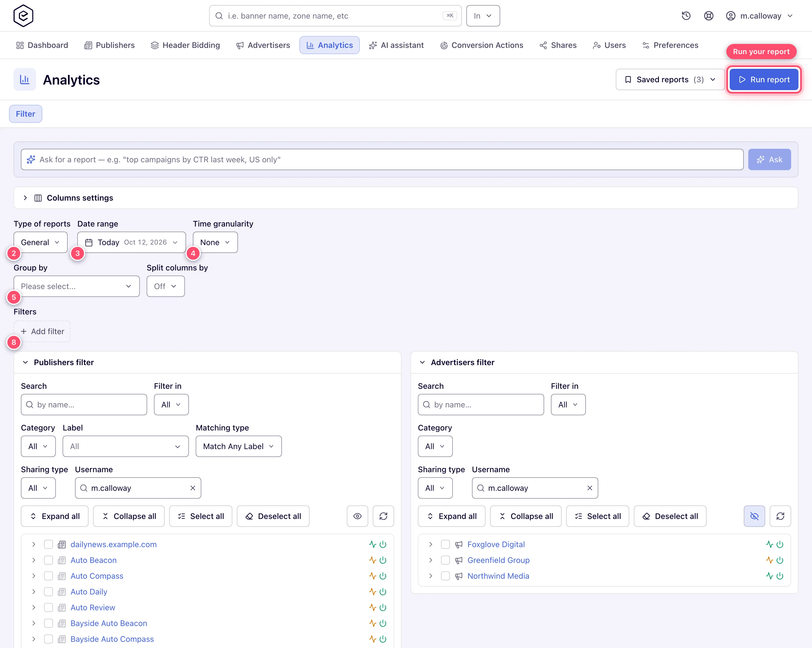Click refresh icon in Advertisers filter

pyautogui.click(x=780, y=516)
